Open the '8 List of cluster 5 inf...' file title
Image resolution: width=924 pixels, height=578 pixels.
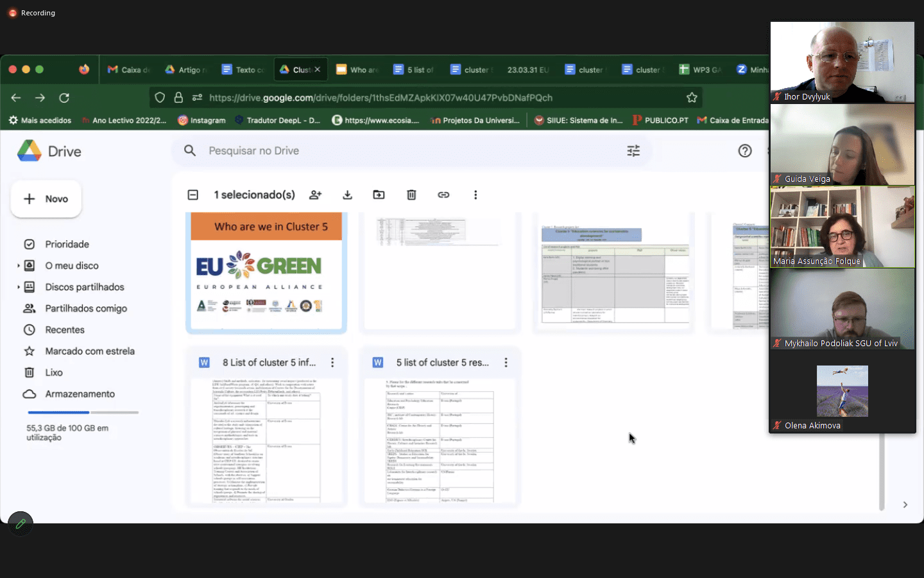(269, 362)
